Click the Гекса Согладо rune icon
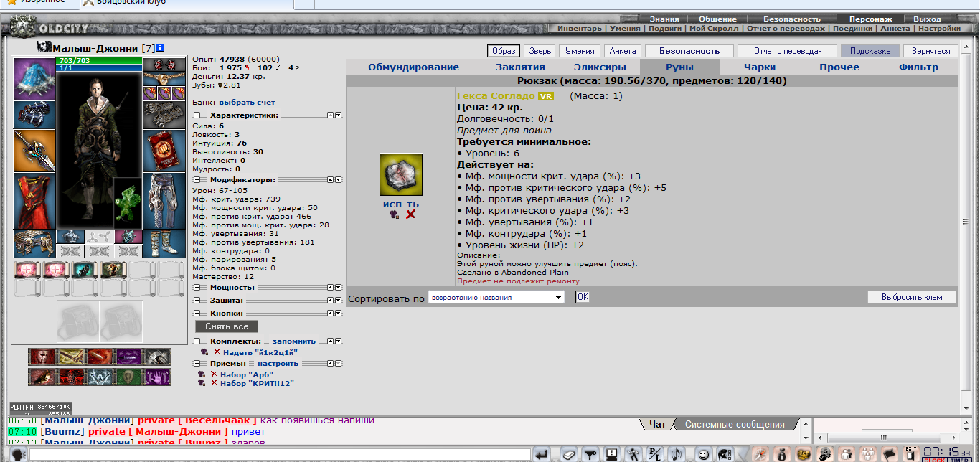 [x=401, y=174]
